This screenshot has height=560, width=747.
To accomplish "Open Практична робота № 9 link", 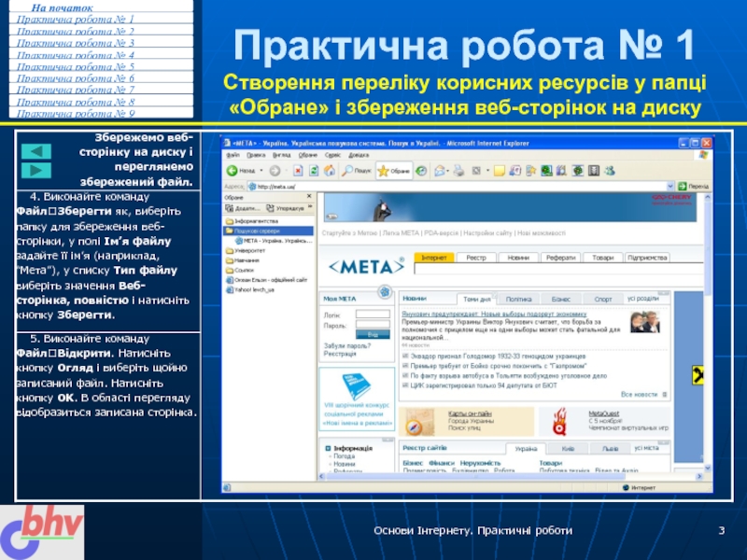I will coord(76,113).
